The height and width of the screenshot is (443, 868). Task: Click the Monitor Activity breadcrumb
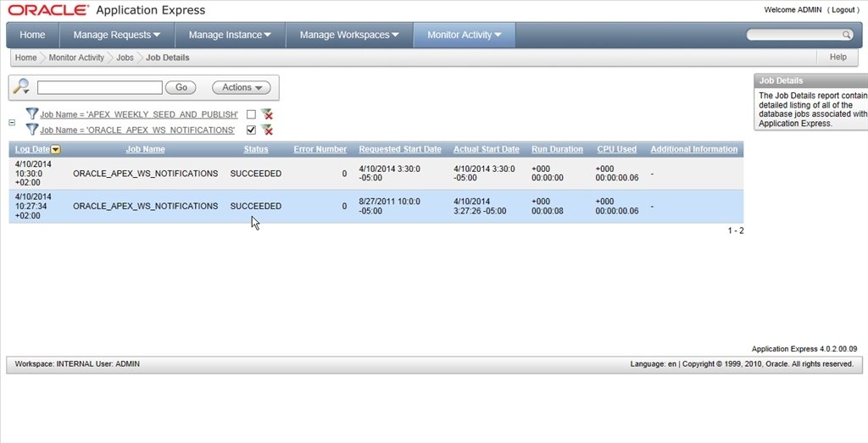click(x=76, y=58)
